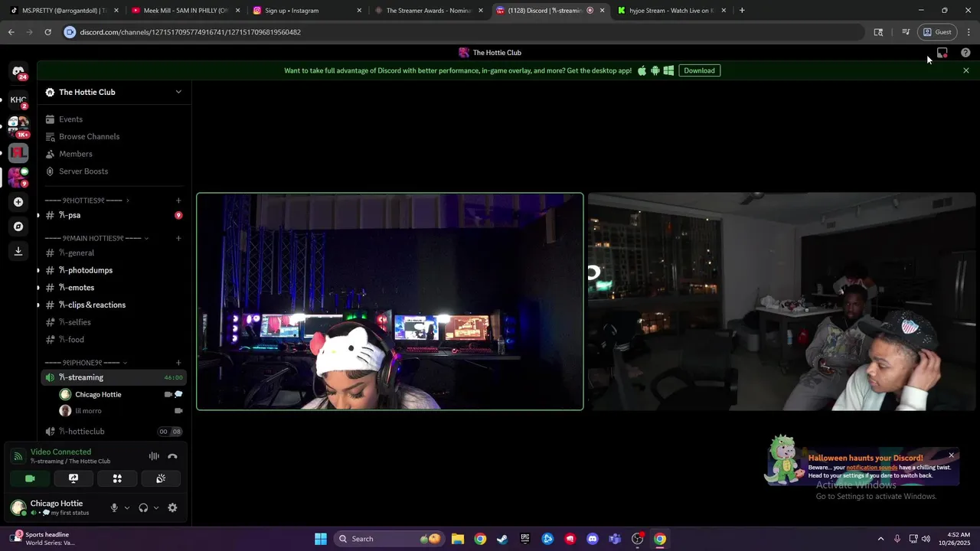Join the hottieclub voice channel
The width and height of the screenshot is (980, 551).
pyautogui.click(x=113, y=432)
